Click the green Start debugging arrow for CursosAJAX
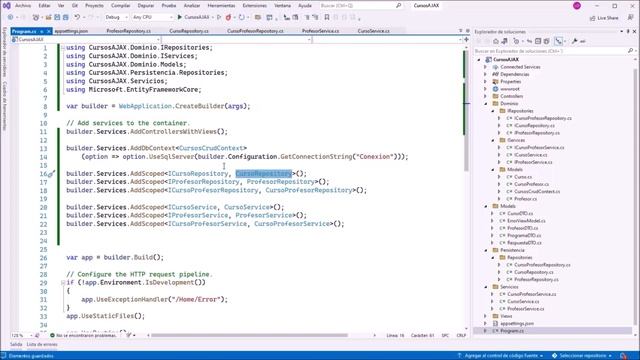This screenshot has width=640, height=360. [180, 17]
